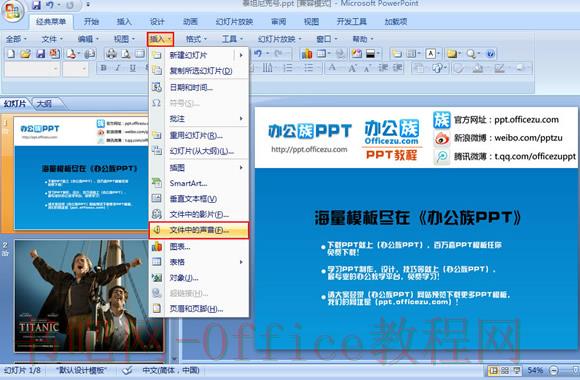This screenshot has width=580, height=380.
Task: Select the 开发工具 ribbon tab
Action: click(351, 21)
